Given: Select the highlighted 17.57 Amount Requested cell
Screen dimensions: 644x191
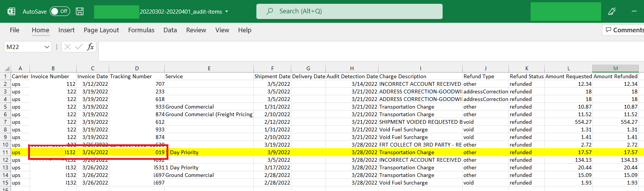Looking at the screenshot, I should click(x=568, y=152).
